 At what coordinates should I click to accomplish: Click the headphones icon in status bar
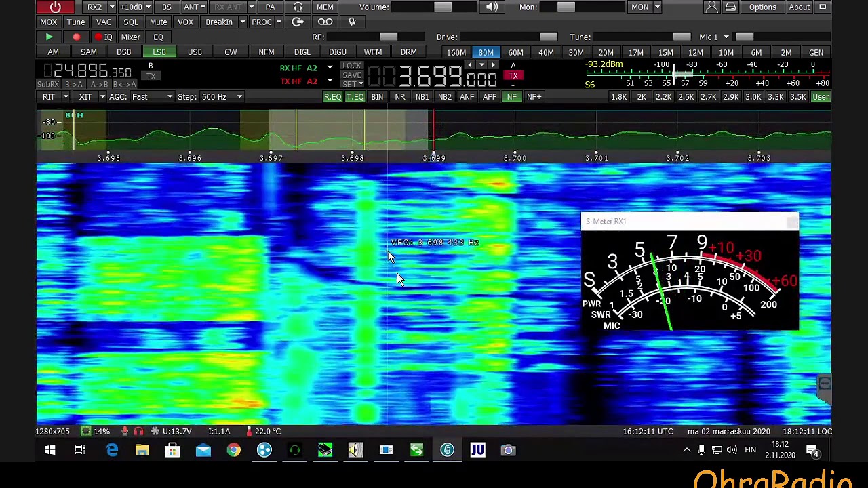138,431
